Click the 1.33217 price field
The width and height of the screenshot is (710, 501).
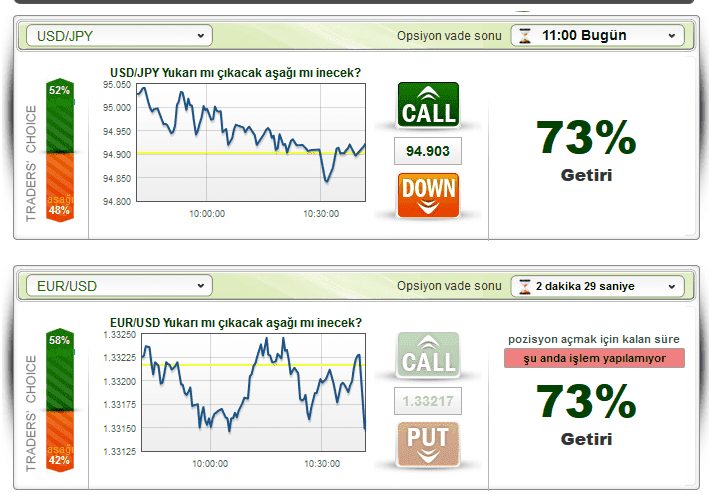428,401
